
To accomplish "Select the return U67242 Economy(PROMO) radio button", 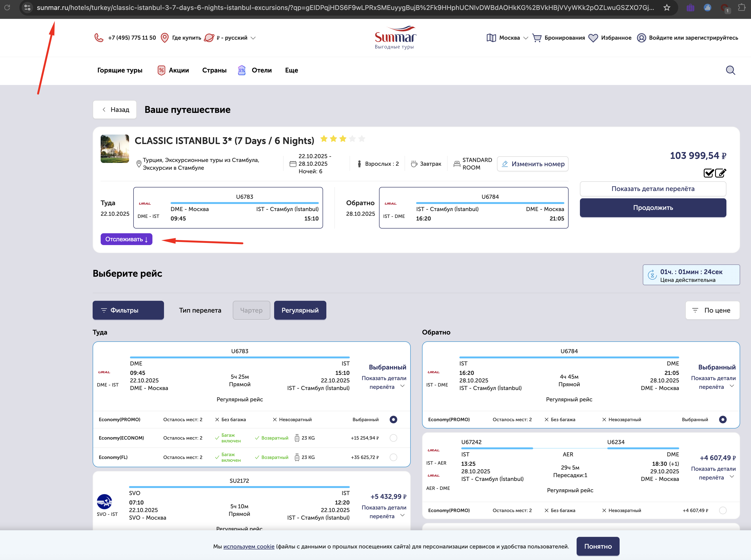I will point(722,510).
